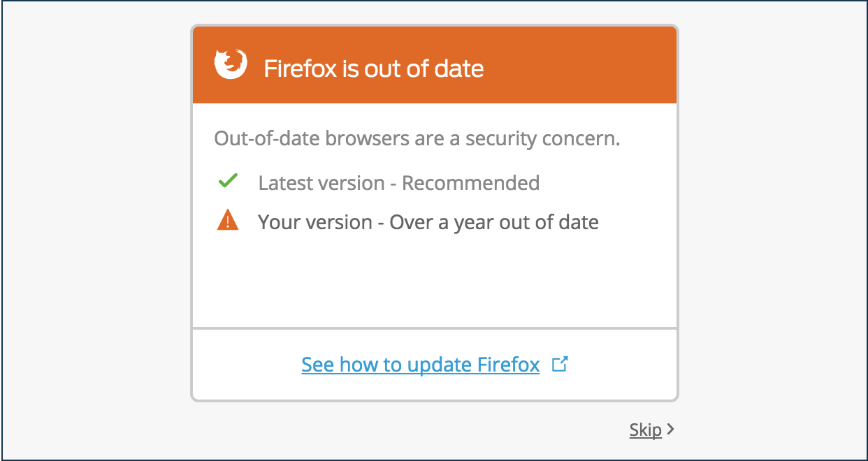Image resolution: width=868 pixels, height=461 pixels.
Task: Select the "Latest version - Recommended" line
Action: tap(398, 183)
